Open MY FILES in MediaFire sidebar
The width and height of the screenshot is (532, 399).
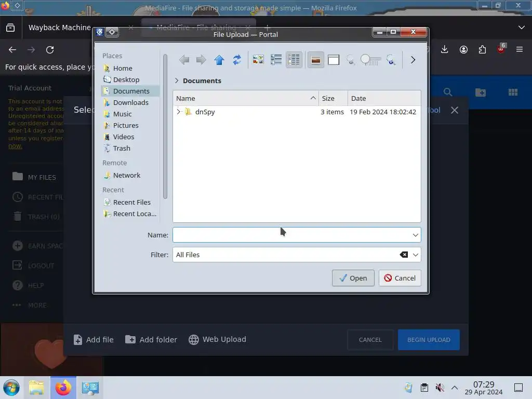pyautogui.click(x=34, y=177)
